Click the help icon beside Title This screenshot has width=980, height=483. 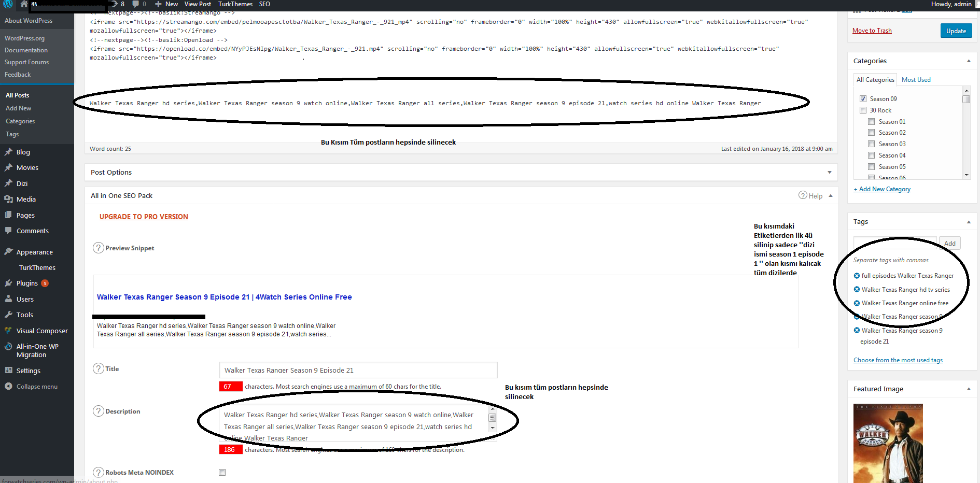tap(99, 368)
